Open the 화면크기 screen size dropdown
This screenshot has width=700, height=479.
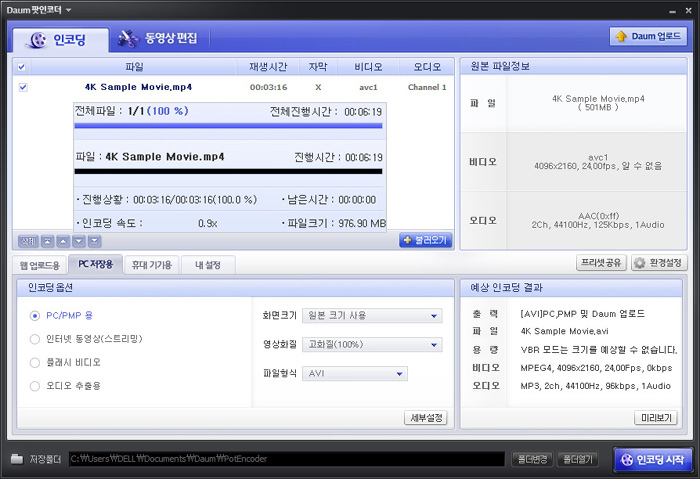372,316
